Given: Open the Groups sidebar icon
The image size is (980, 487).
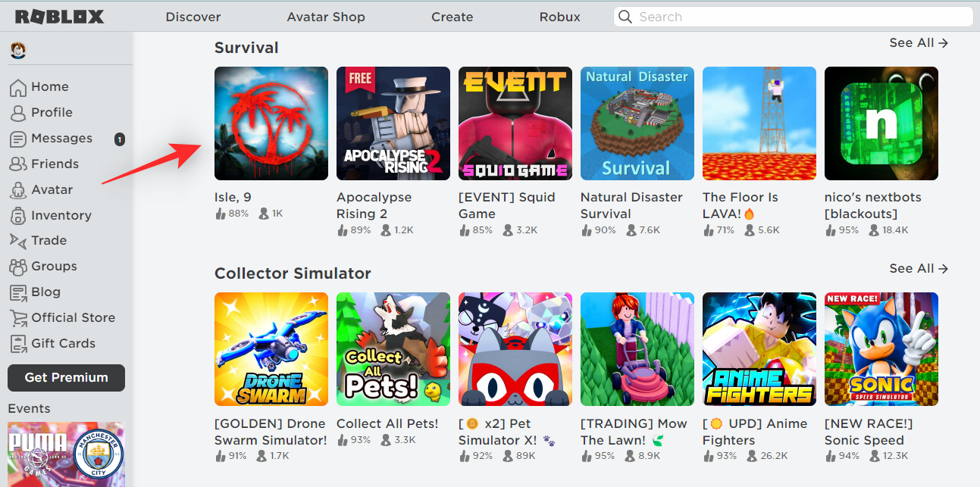Looking at the screenshot, I should pyautogui.click(x=18, y=267).
